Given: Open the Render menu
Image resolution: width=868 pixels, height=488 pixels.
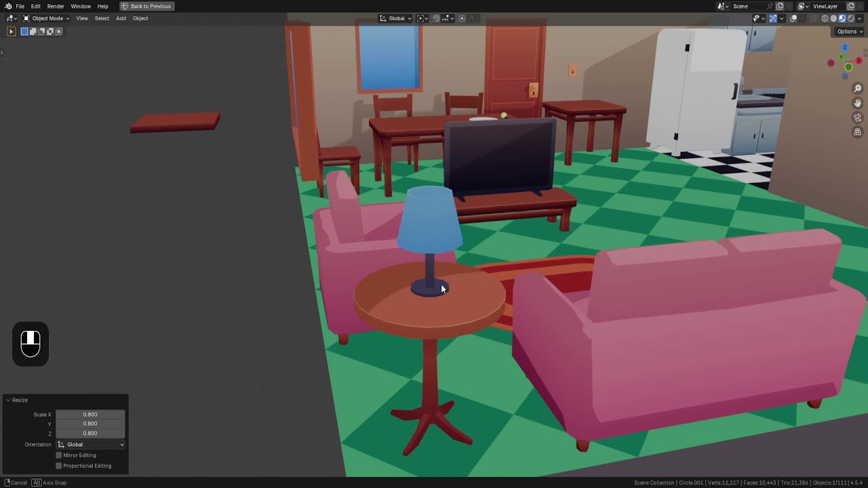Looking at the screenshot, I should 56,6.
